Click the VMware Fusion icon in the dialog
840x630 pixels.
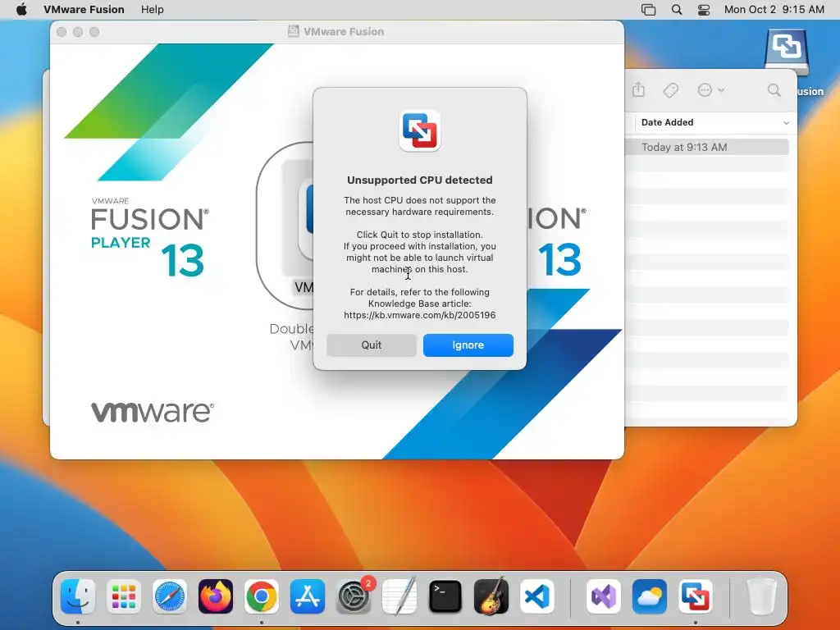[419, 130]
